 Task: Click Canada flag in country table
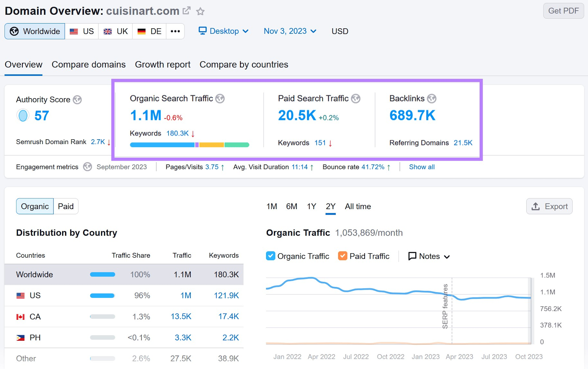pyautogui.click(x=21, y=317)
